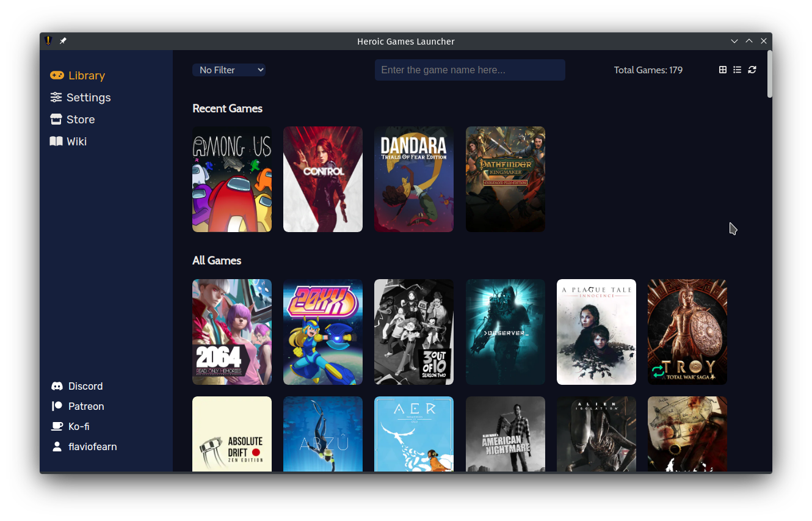The width and height of the screenshot is (812, 521).
Task: Click the library vertical scrollbar
Action: (770, 73)
